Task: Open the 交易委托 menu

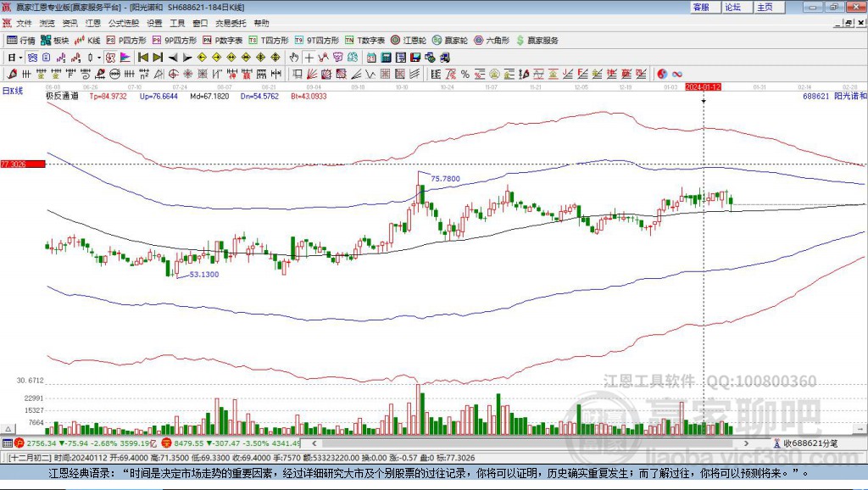Action: coord(231,23)
